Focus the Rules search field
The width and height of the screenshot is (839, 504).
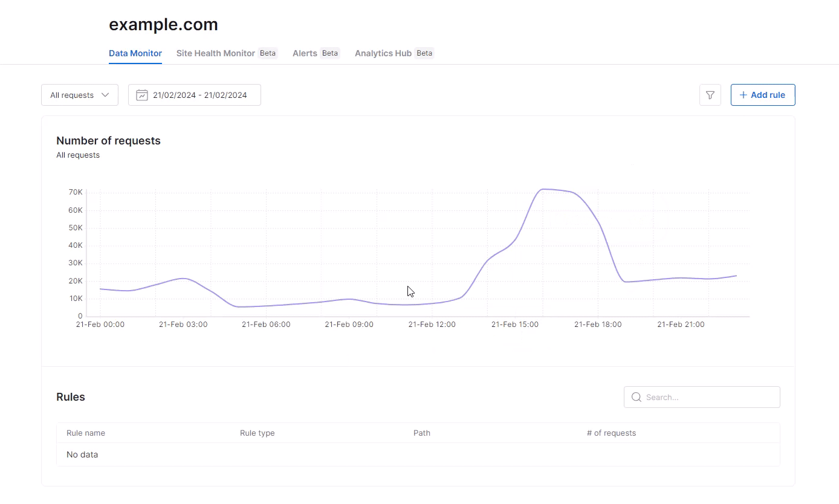pyautogui.click(x=702, y=397)
